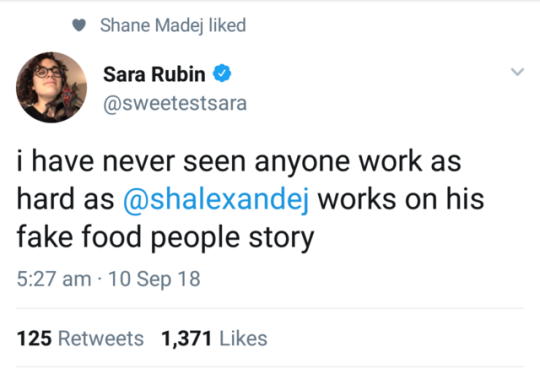Click the word Retweets
This screenshot has height=369, width=540.
click(x=101, y=338)
